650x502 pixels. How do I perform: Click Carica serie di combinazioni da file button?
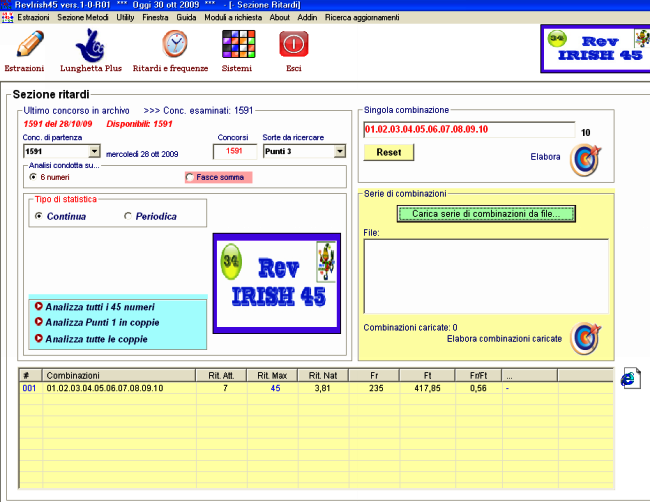point(486,214)
